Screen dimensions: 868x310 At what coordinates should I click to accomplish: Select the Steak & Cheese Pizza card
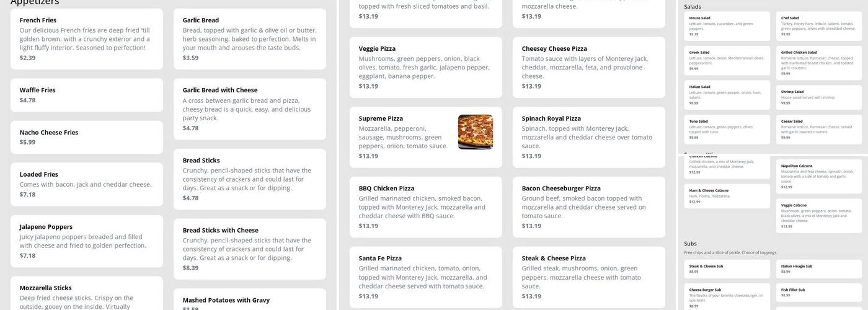point(588,277)
